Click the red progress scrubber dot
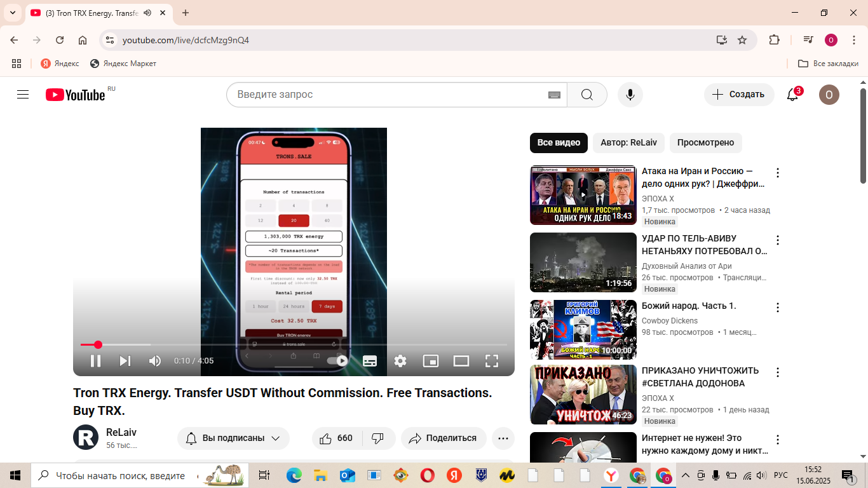The height and width of the screenshot is (488, 868). coord(98,344)
